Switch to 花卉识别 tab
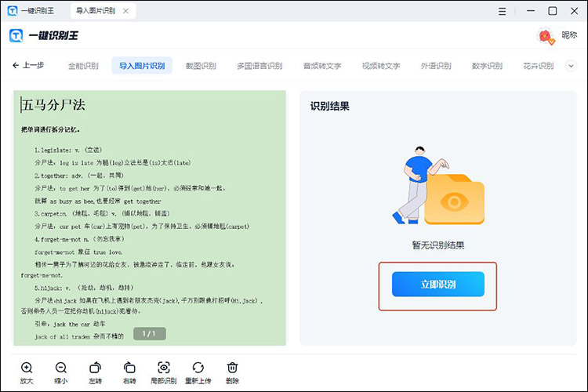 click(539, 66)
